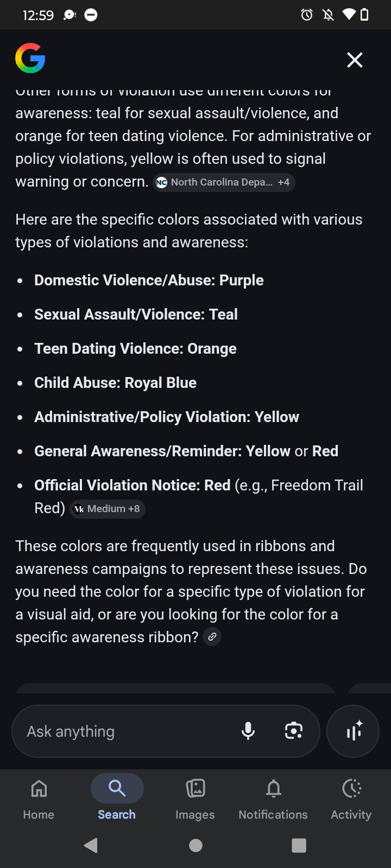Open the Images section
The height and width of the screenshot is (868, 391).
pos(195,797)
